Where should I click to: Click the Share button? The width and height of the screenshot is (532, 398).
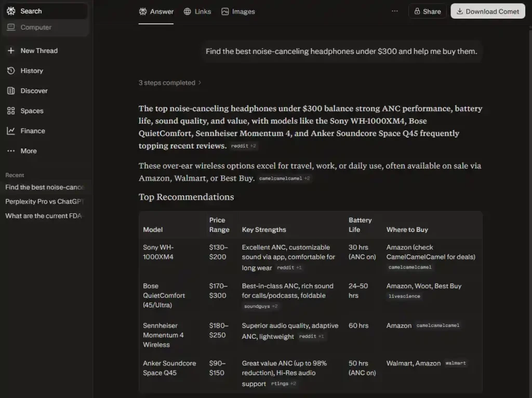tap(427, 11)
